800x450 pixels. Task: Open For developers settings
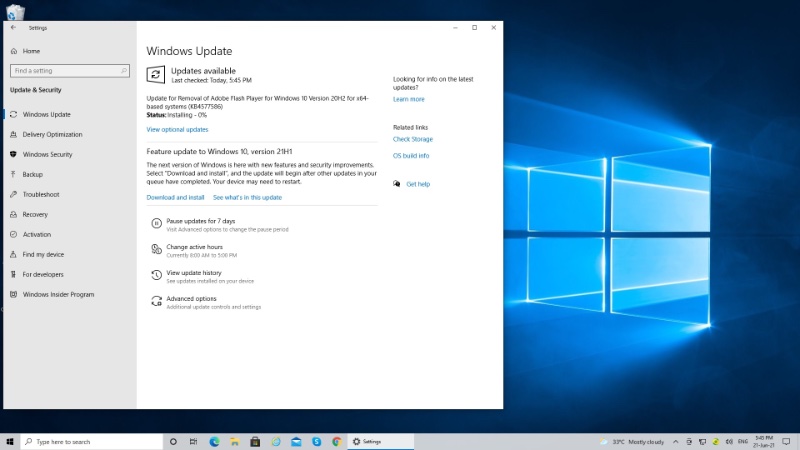pos(43,274)
